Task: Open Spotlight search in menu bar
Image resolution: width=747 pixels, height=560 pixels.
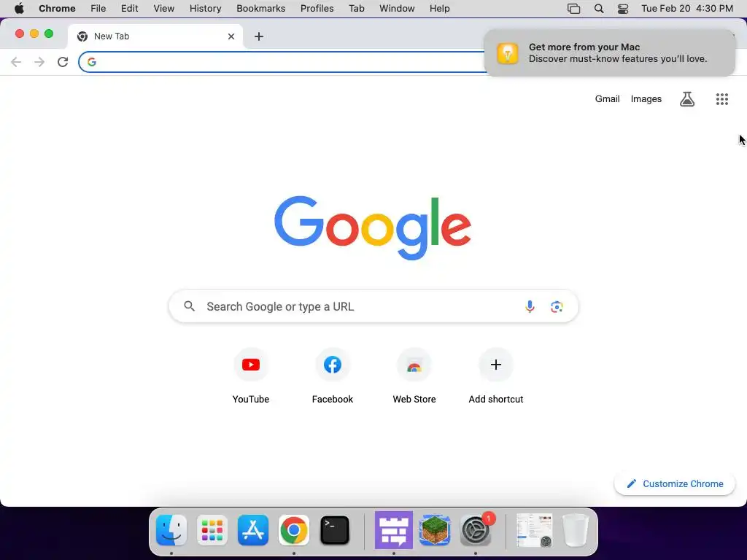Action: (599, 9)
